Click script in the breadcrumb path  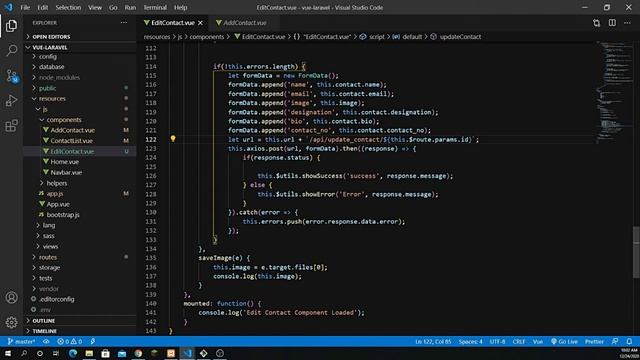tap(377, 37)
